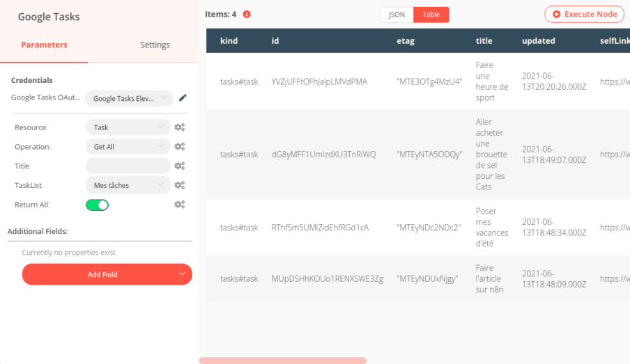630x364 pixels.
Task: Expand the Google Tasks credentials dropdown
Action: [x=129, y=98]
